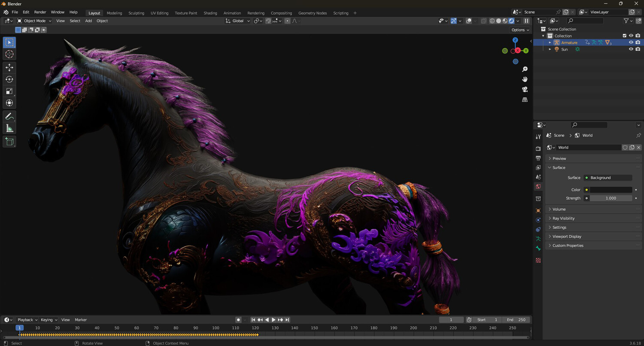Select the Scale tool

pyautogui.click(x=9, y=91)
